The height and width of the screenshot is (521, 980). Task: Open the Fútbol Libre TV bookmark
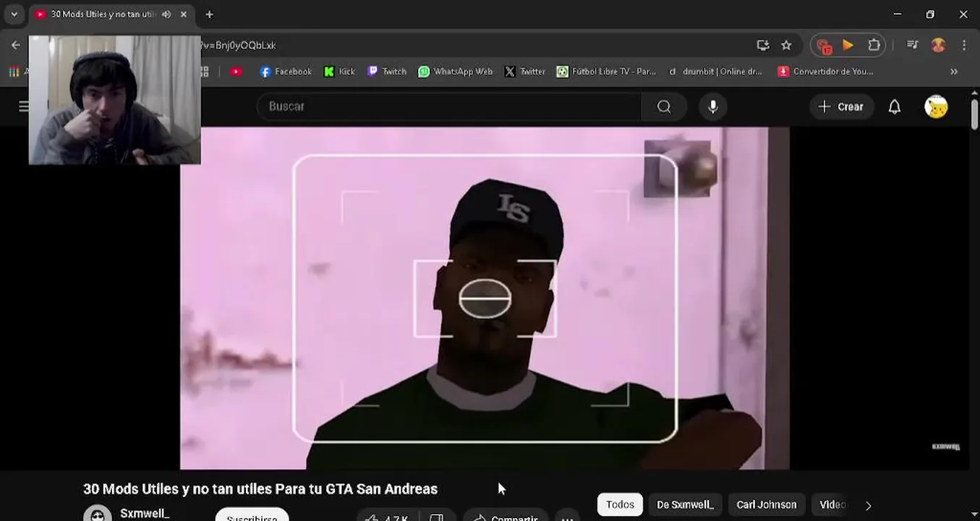pos(606,72)
